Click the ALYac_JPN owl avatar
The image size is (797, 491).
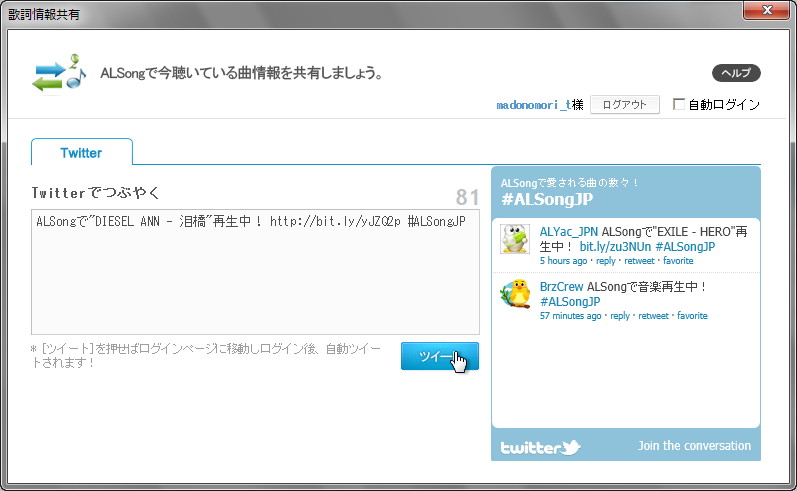point(515,239)
